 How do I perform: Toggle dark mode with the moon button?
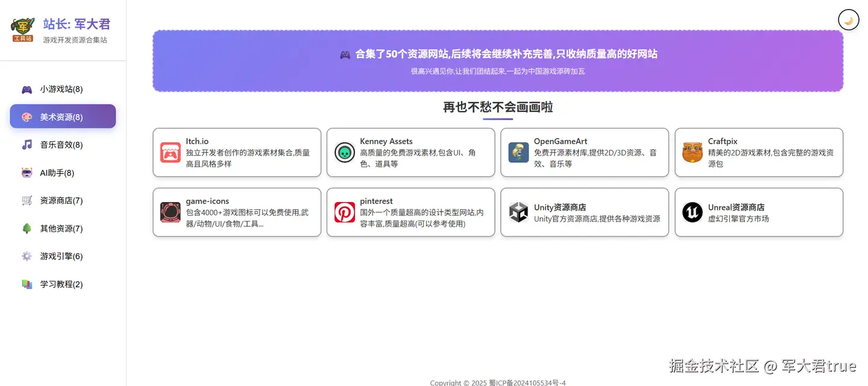pyautogui.click(x=849, y=20)
